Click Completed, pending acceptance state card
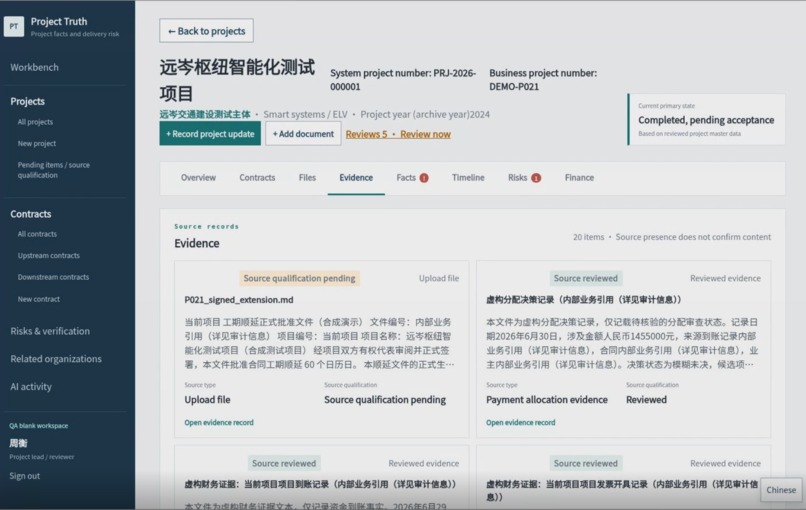806x510 pixels. [x=707, y=120]
